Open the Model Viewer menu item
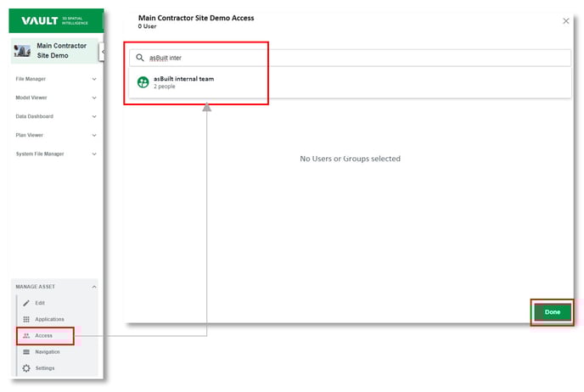The height and width of the screenshot is (392, 584). pos(31,98)
